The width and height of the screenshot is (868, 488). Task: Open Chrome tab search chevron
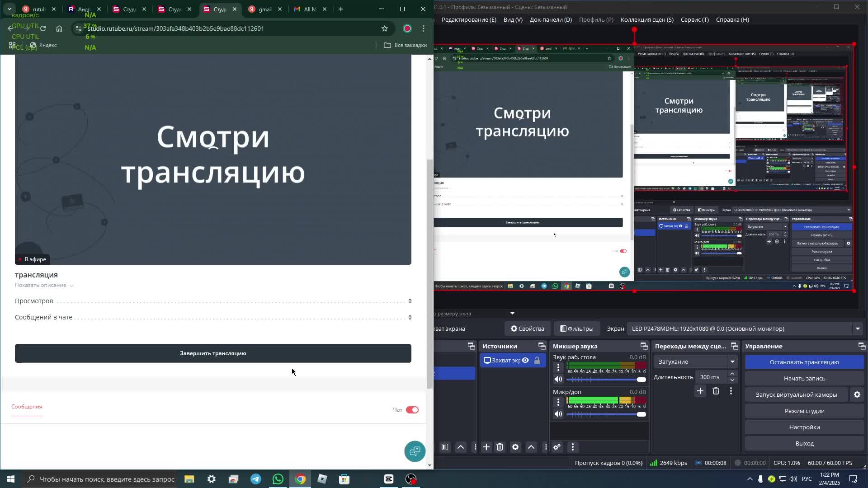tap(9, 9)
